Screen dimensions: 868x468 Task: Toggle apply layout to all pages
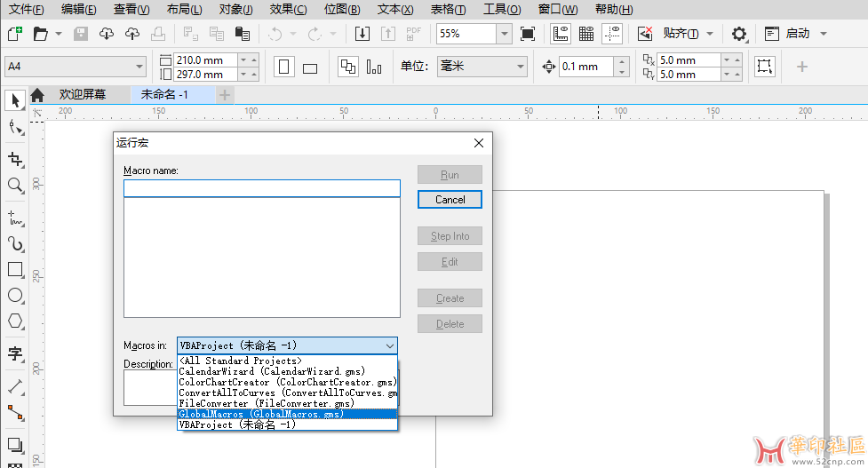point(348,67)
